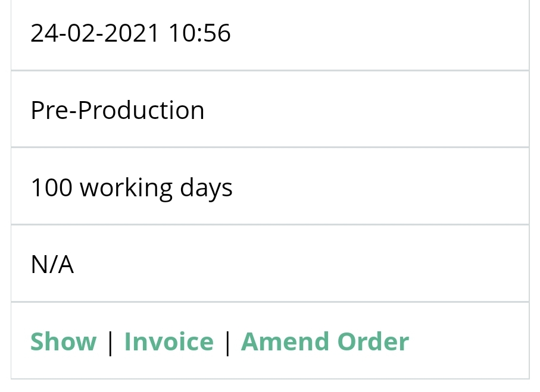The image size is (540, 392).
Task: Click the word "working" in lead time
Action: pyautogui.click(x=126, y=189)
